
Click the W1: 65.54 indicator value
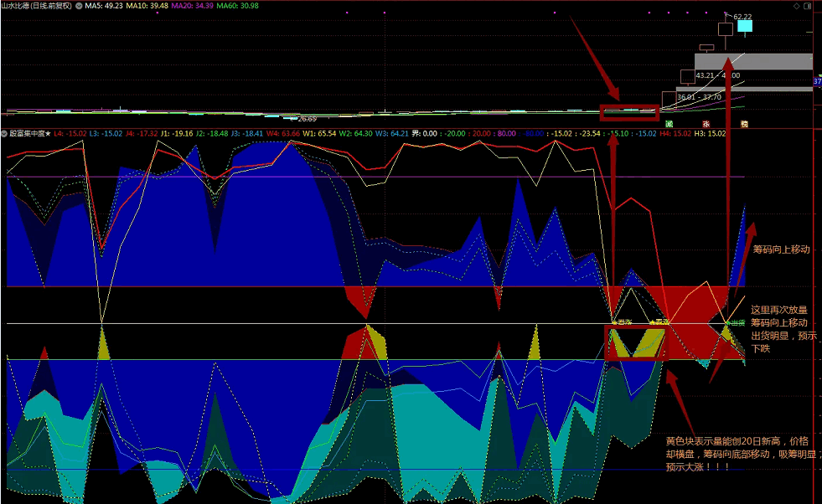click(319, 134)
